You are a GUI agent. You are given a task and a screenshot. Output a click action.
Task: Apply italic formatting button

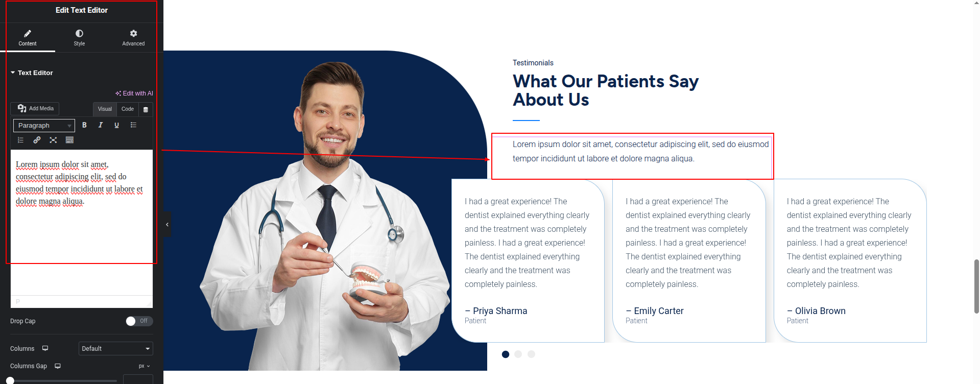click(x=101, y=125)
